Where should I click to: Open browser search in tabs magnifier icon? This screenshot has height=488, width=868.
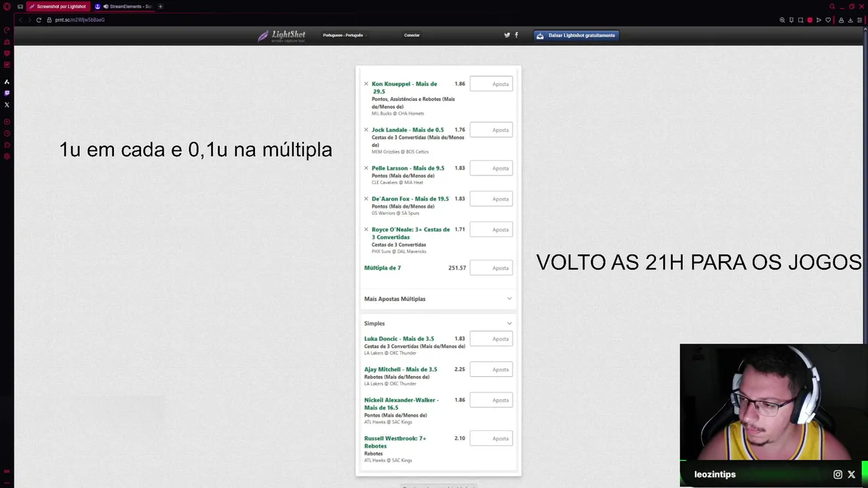(832, 7)
